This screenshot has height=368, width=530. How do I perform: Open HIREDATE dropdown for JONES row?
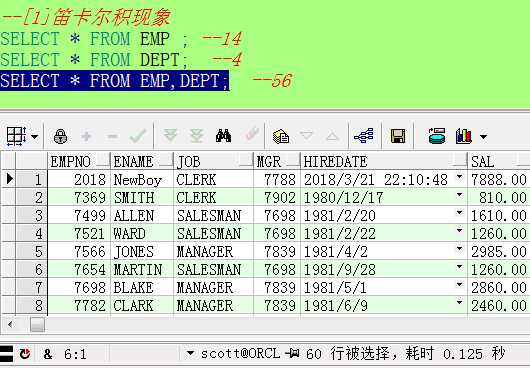(459, 249)
